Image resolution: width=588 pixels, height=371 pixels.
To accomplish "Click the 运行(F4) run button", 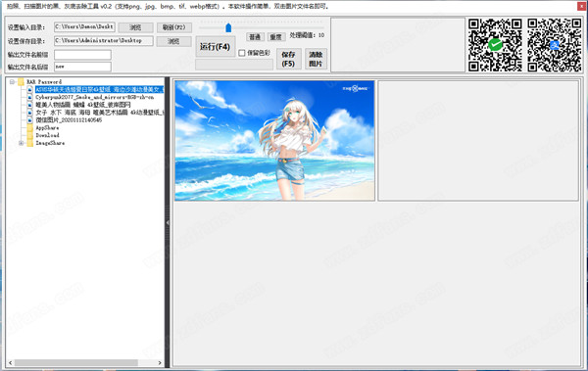I will click(x=216, y=47).
